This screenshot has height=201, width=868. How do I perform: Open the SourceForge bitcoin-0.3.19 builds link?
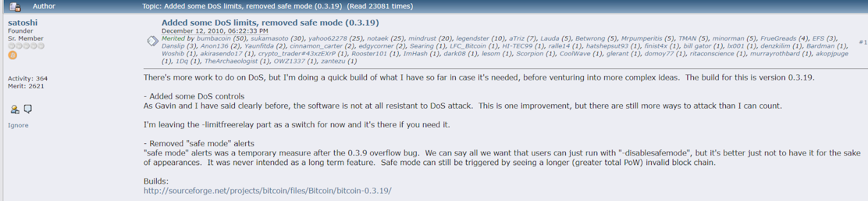pos(267,191)
